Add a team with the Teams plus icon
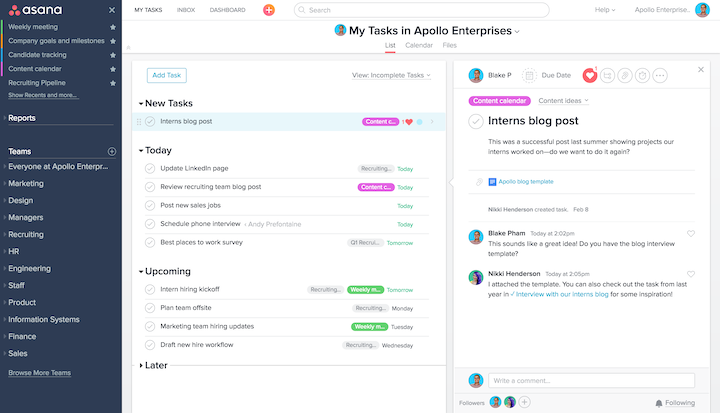 coord(112,152)
